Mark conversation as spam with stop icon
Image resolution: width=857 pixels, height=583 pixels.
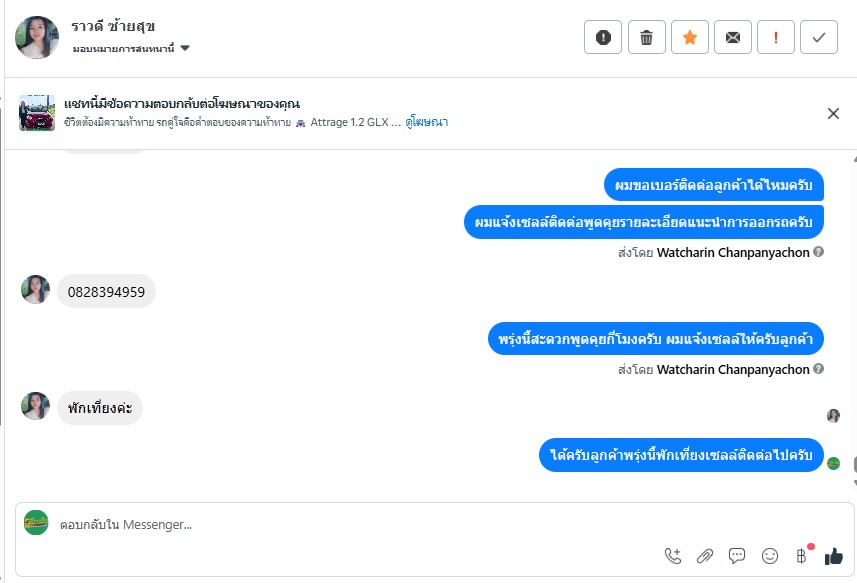[603, 38]
